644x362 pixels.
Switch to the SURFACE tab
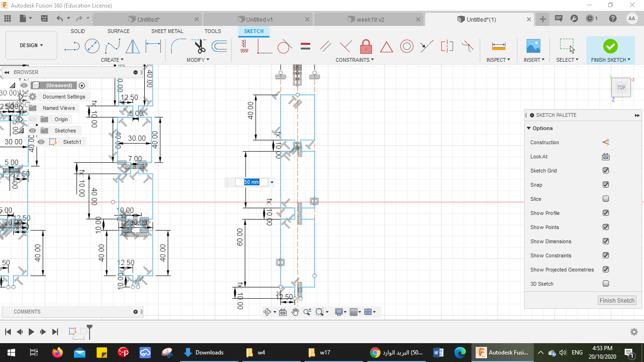[x=118, y=31]
